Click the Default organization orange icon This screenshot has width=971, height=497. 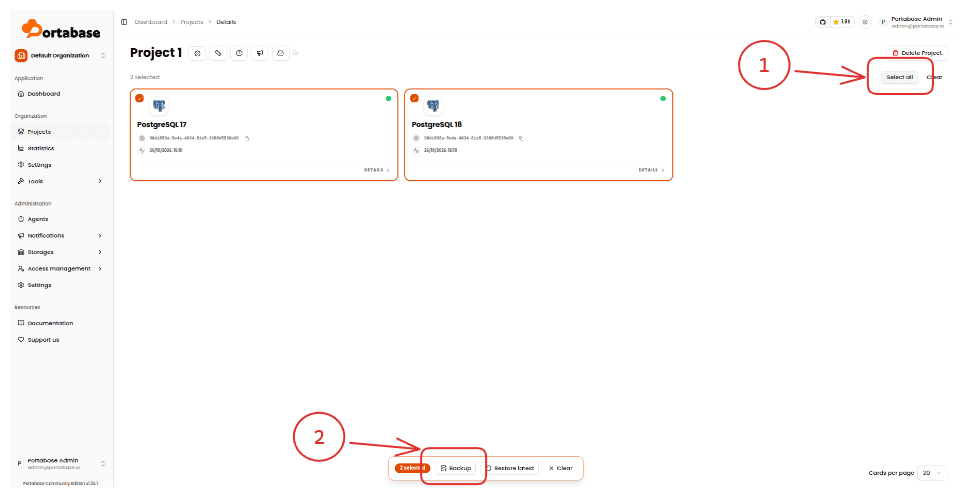pos(21,56)
